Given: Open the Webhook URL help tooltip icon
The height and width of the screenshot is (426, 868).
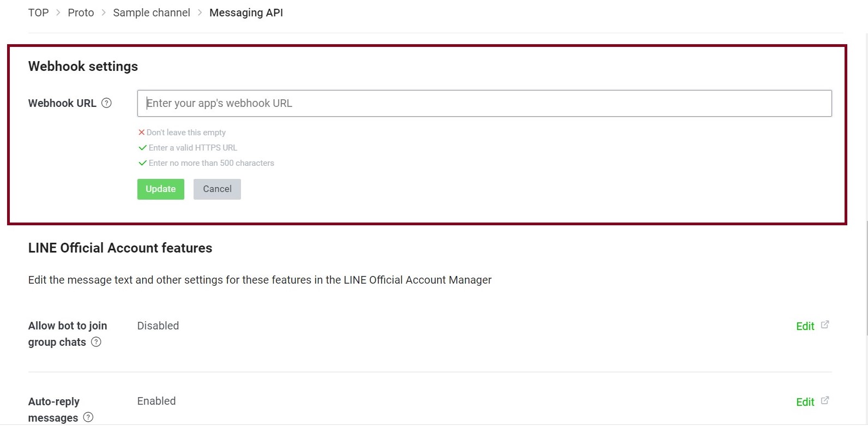Looking at the screenshot, I should [x=107, y=103].
